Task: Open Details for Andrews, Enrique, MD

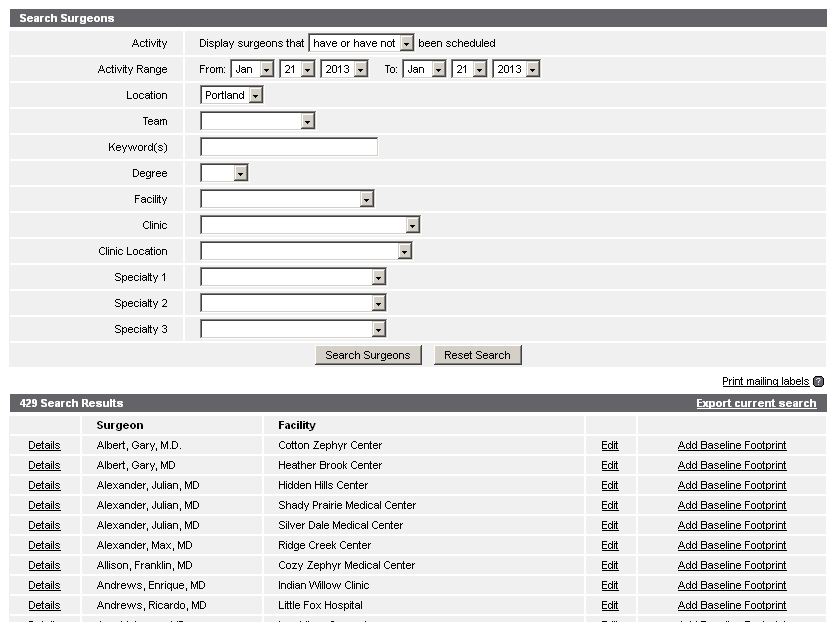Action: (44, 586)
